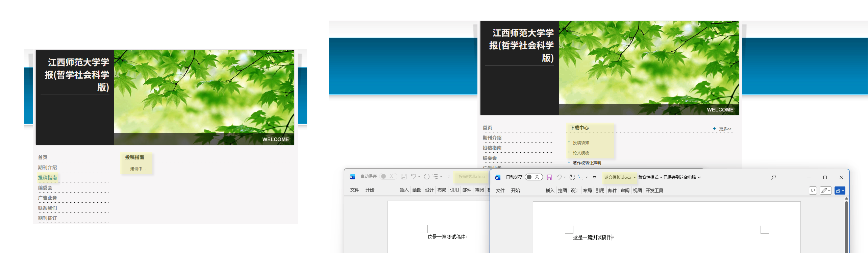Click the list-style quick access icon in 投稿须知.docx window

click(x=435, y=176)
